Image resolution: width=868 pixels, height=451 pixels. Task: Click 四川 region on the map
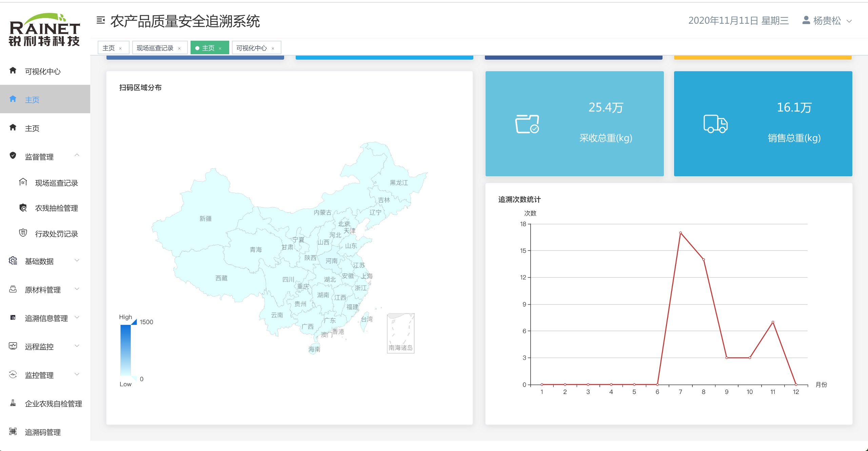point(288,279)
